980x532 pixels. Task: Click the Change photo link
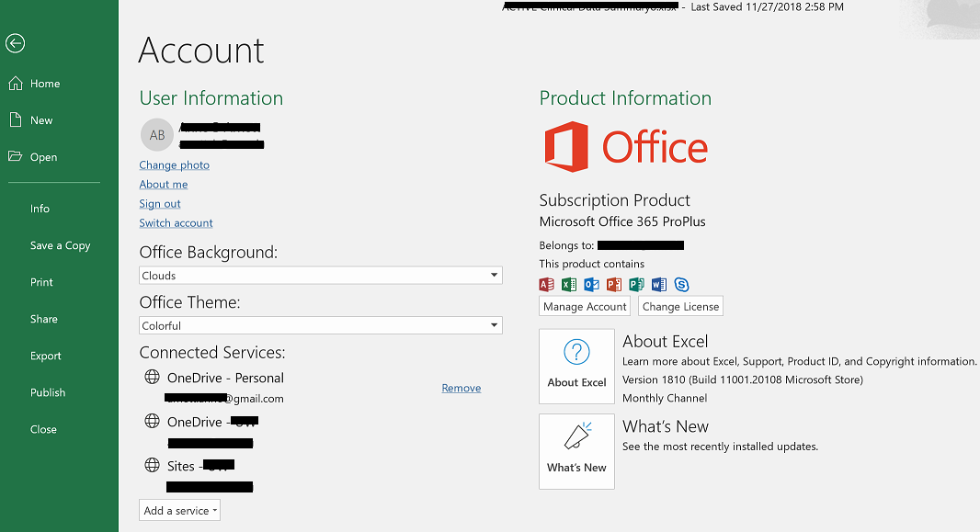pyautogui.click(x=175, y=164)
